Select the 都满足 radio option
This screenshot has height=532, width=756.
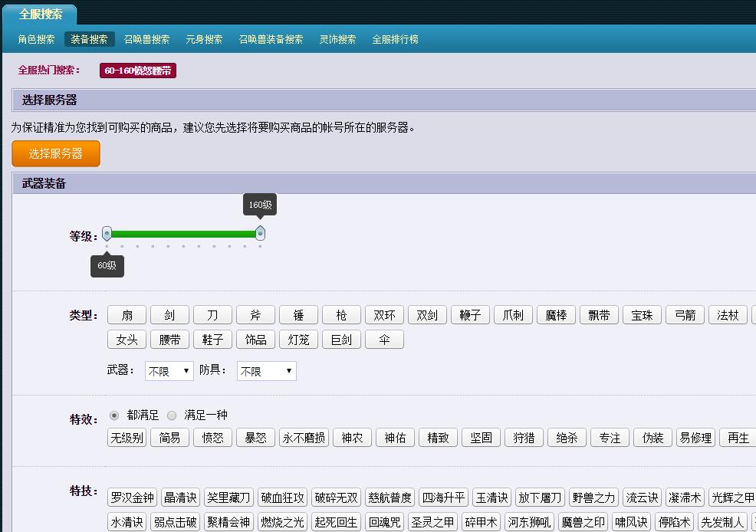[x=114, y=415]
